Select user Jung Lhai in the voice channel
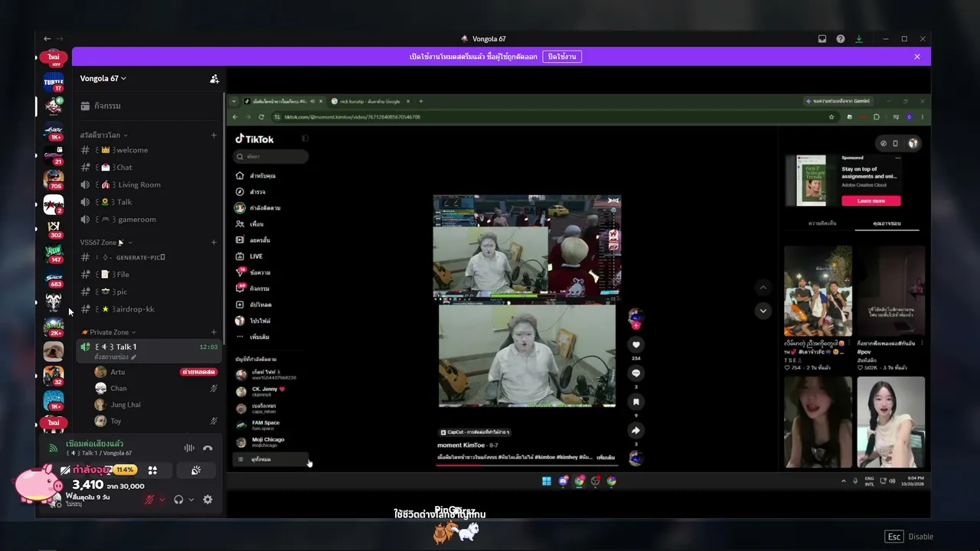 point(155,405)
